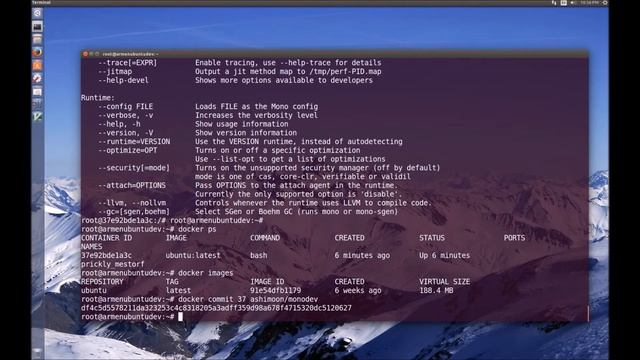The width and height of the screenshot is (640, 360).
Task: Click the 'Runtime:' heading
Action: 98,98
